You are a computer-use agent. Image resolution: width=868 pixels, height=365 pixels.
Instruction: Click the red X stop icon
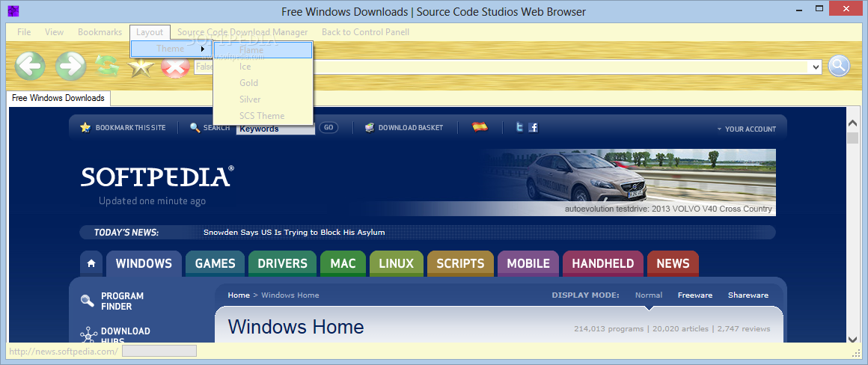175,67
